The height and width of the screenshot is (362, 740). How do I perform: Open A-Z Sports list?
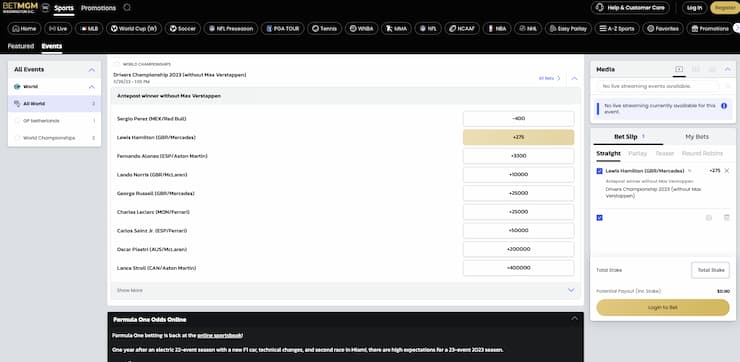coord(617,29)
